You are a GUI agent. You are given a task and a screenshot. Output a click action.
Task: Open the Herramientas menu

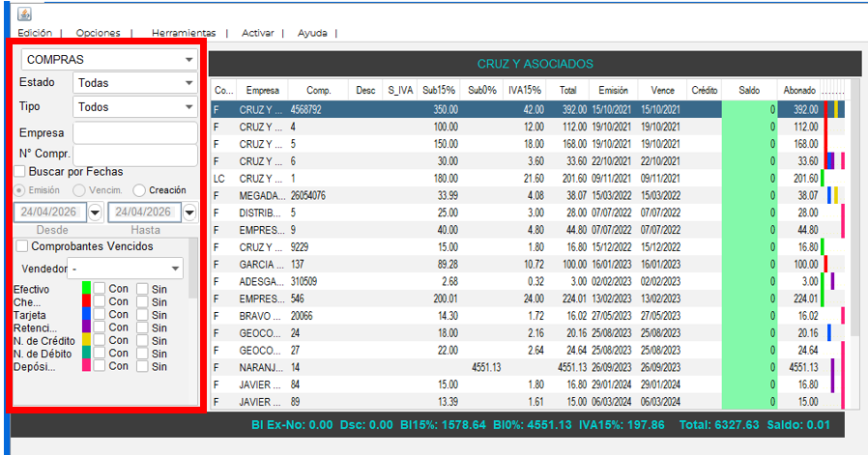pyautogui.click(x=184, y=33)
